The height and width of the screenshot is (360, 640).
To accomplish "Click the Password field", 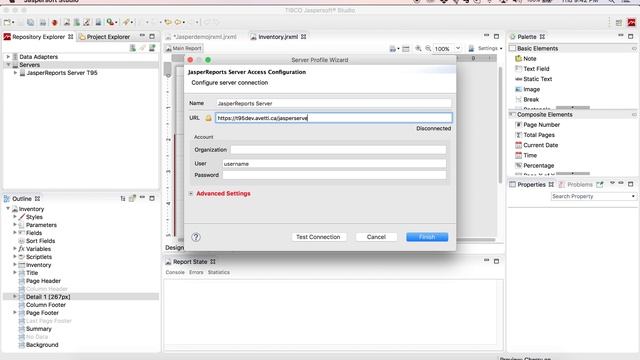I will (334, 175).
